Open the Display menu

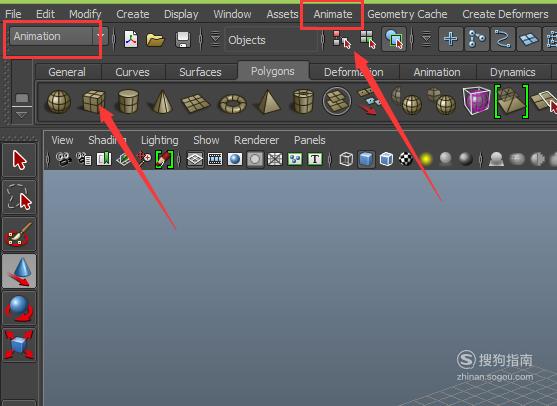click(181, 14)
